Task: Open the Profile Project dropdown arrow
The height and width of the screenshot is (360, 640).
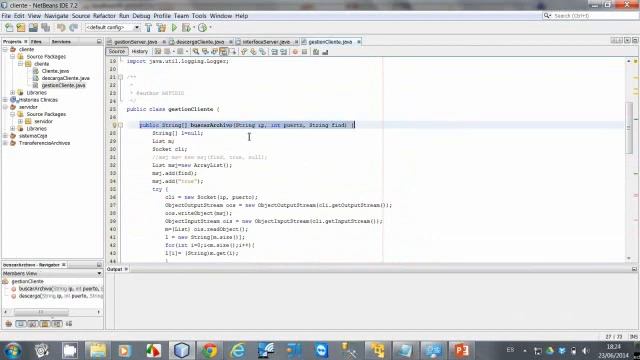Action: pos(211,27)
